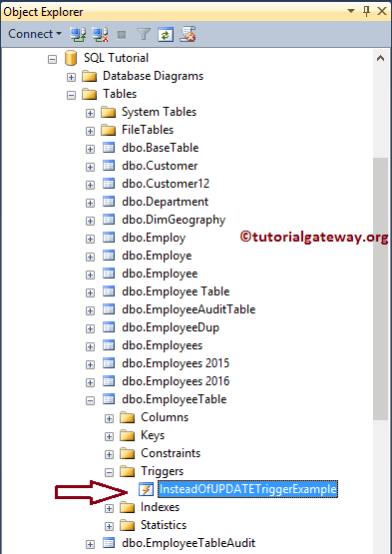The width and height of the screenshot is (392, 554).
Task: Expand the dbo.Department node
Action: click(x=91, y=203)
